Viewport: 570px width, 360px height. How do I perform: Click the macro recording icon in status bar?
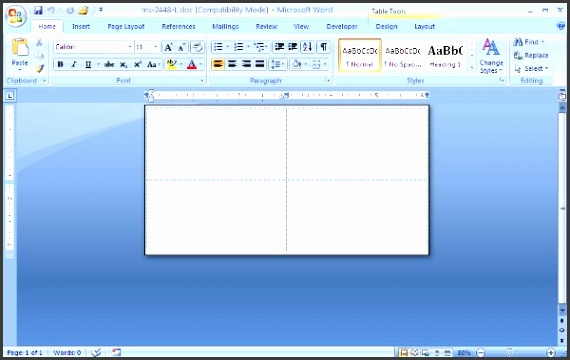(x=116, y=352)
